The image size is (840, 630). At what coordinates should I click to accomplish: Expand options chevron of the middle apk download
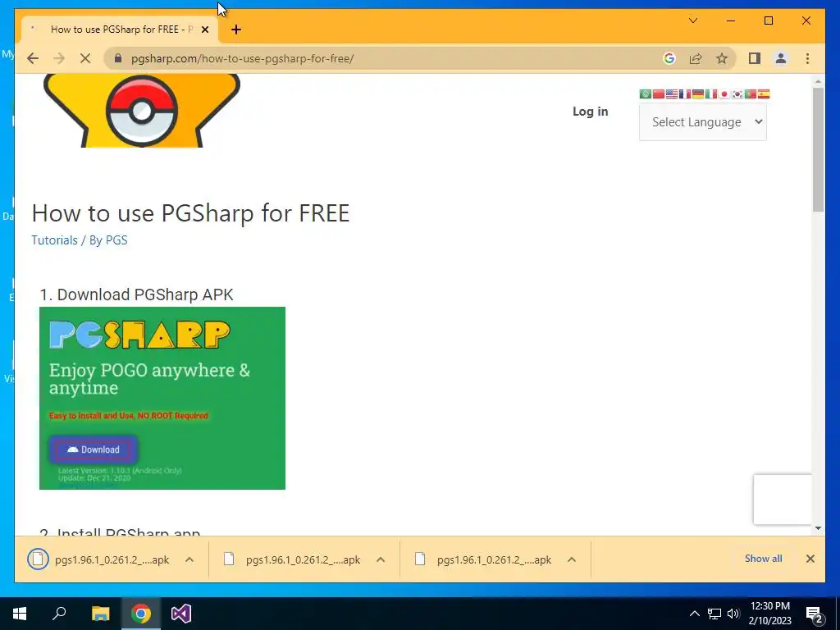(x=381, y=559)
